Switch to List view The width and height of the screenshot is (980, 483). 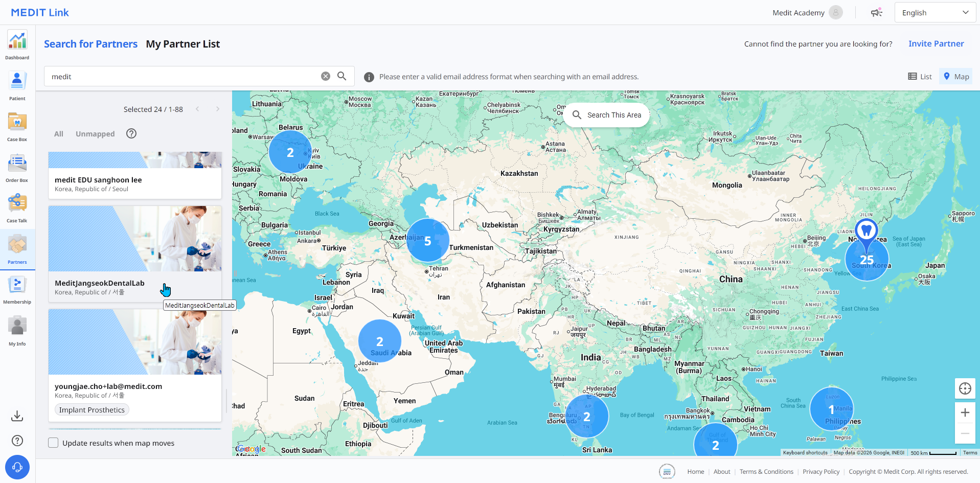920,77
